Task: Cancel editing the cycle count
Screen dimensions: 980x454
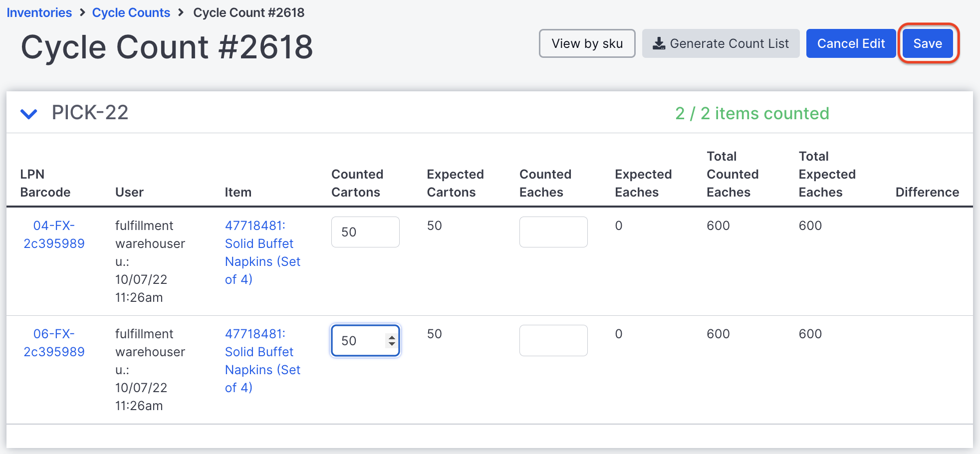Action: point(851,43)
